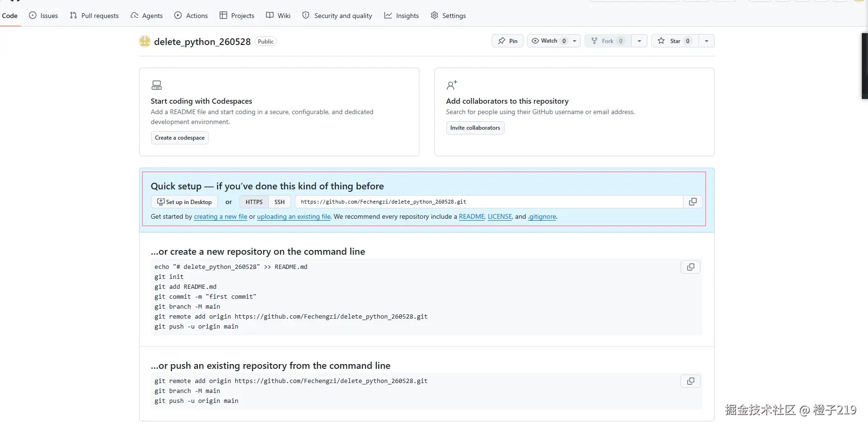Image resolution: width=868 pixels, height=428 pixels.
Task: Open the Code tab
Action: (x=10, y=16)
